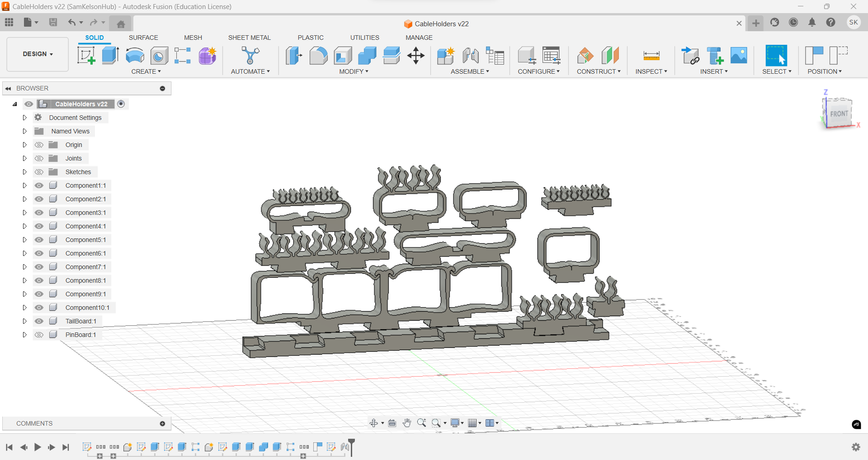The image size is (868, 460).
Task: Show PinBoard:1 using eye icon
Action: (39, 335)
